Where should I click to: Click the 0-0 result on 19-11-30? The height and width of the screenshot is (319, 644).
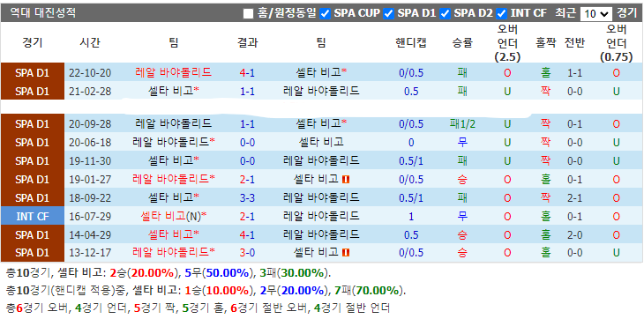click(247, 160)
